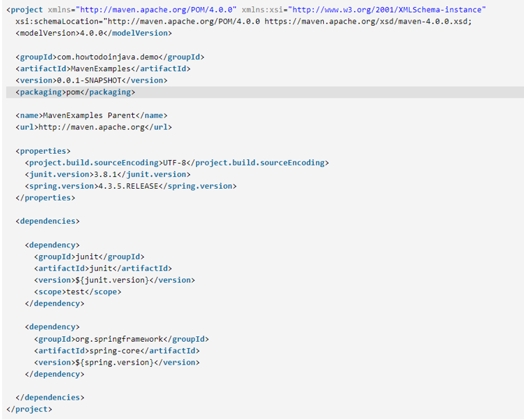Click the closing project tag

29,409
